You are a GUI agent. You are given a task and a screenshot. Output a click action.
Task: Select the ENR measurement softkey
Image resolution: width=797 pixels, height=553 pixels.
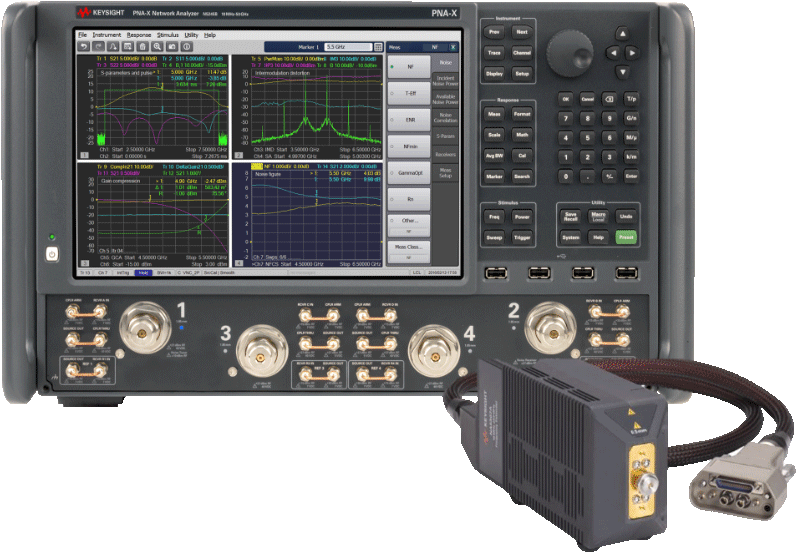click(x=409, y=120)
